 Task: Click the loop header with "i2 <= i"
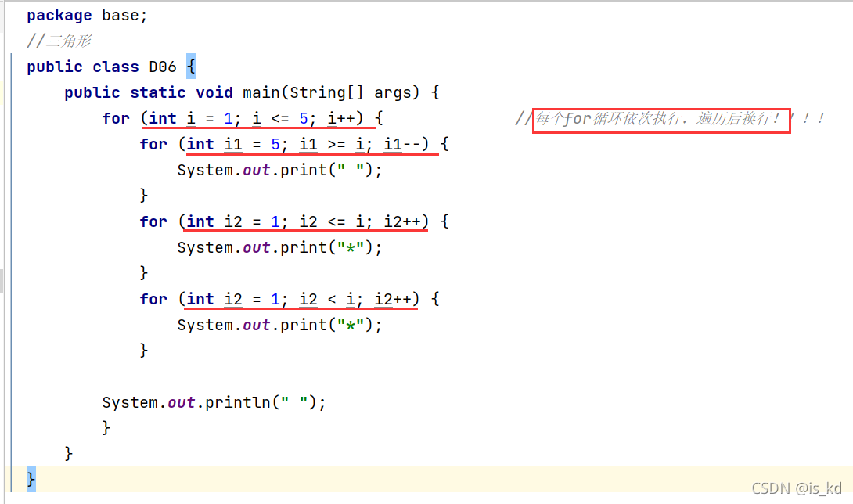click(294, 221)
